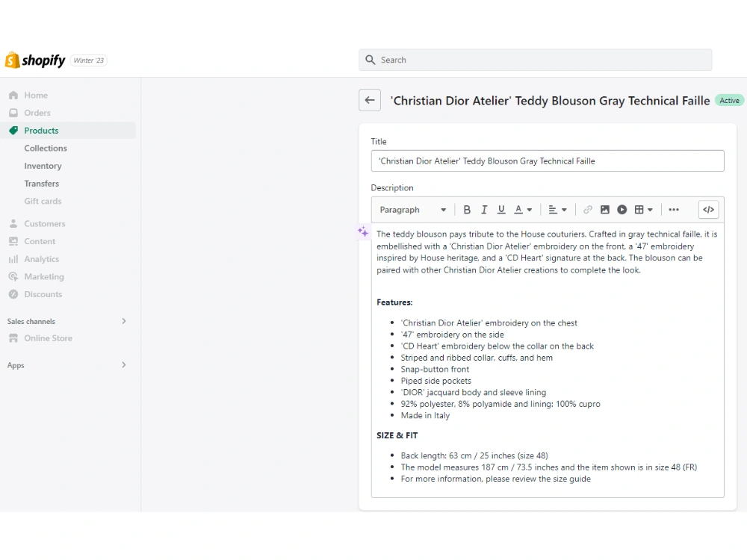Open the Discounts page
747x560 pixels.
tap(42, 294)
